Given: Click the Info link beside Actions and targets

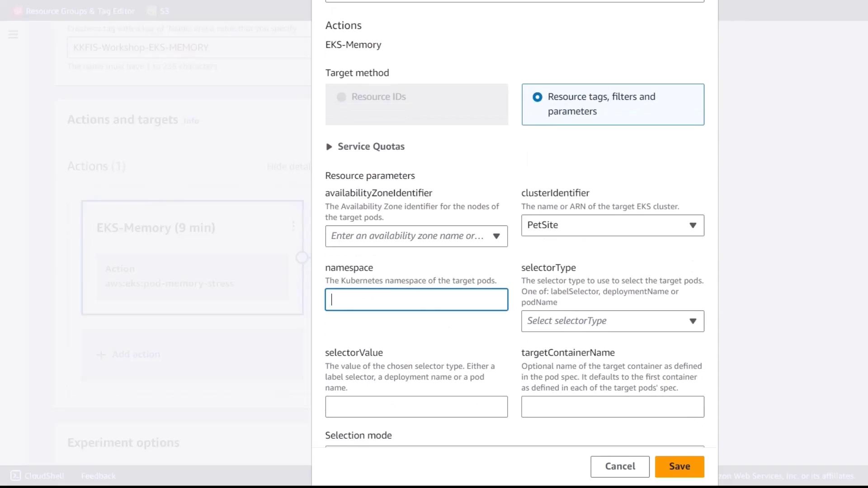Looking at the screenshot, I should tap(191, 121).
